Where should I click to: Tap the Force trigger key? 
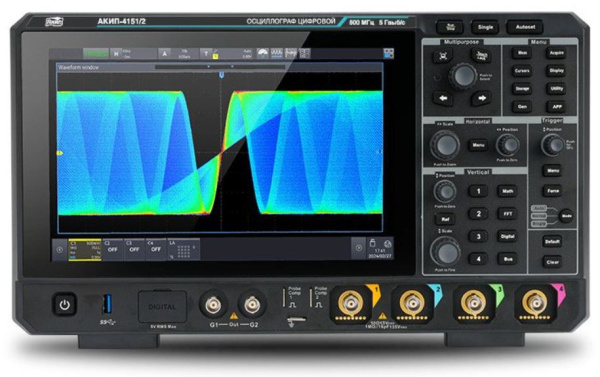553,191
